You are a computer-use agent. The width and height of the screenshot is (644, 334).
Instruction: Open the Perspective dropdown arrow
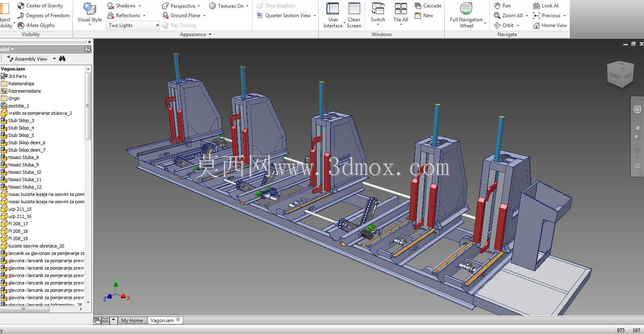199,6
